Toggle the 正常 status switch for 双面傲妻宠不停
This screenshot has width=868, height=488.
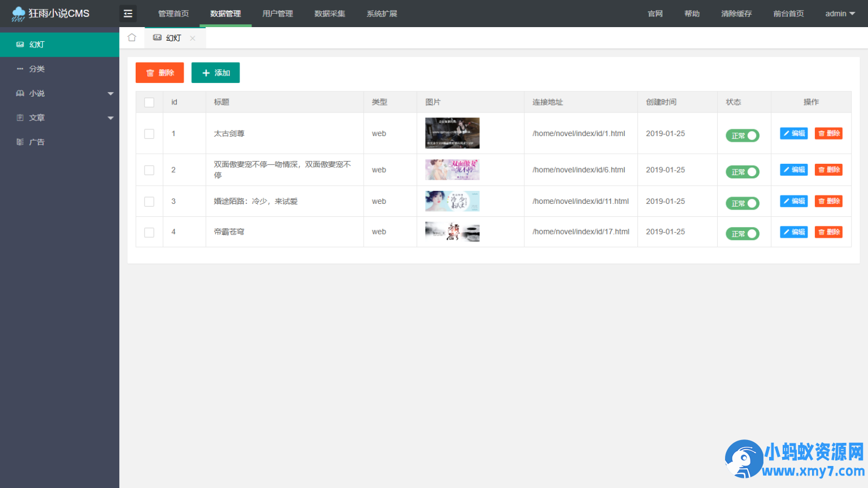tap(743, 172)
